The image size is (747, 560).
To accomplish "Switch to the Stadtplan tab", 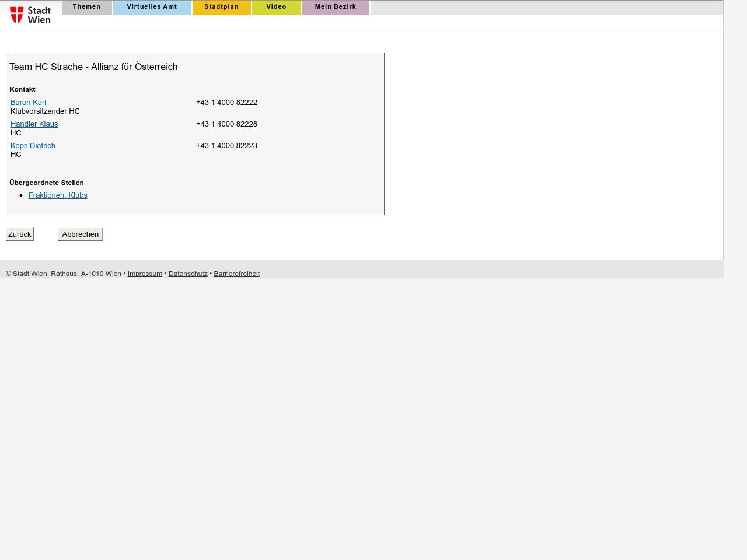I will point(221,7).
